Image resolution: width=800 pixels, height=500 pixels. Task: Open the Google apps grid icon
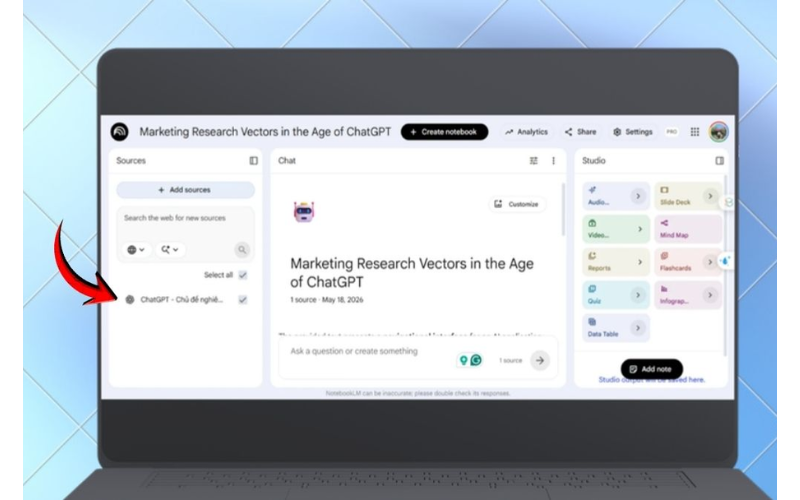(x=694, y=132)
